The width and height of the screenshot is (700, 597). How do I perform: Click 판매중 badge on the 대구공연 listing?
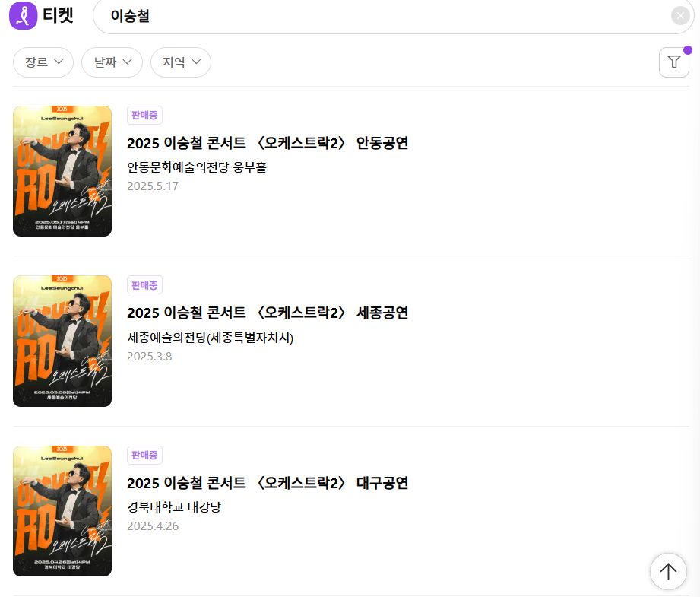144,455
